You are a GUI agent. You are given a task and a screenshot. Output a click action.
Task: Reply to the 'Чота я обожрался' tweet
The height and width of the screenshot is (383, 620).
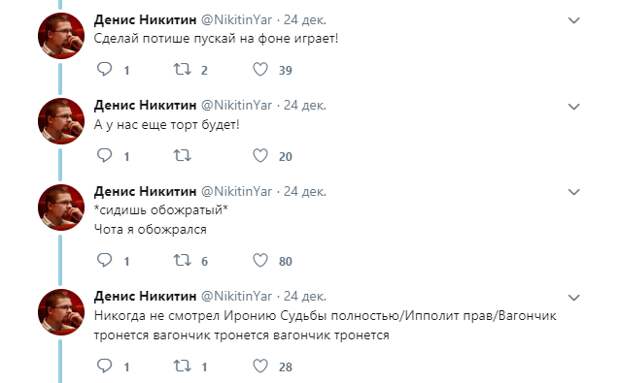point(104,260)
